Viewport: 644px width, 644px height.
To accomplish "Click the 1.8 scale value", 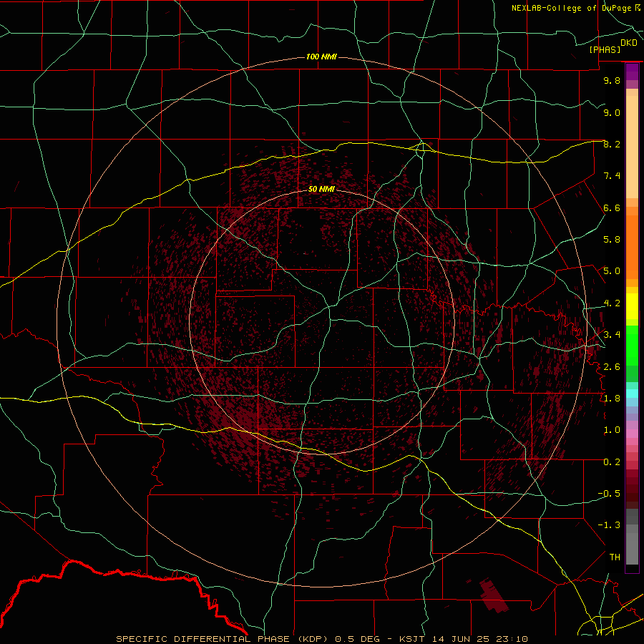I will point(612,399).
